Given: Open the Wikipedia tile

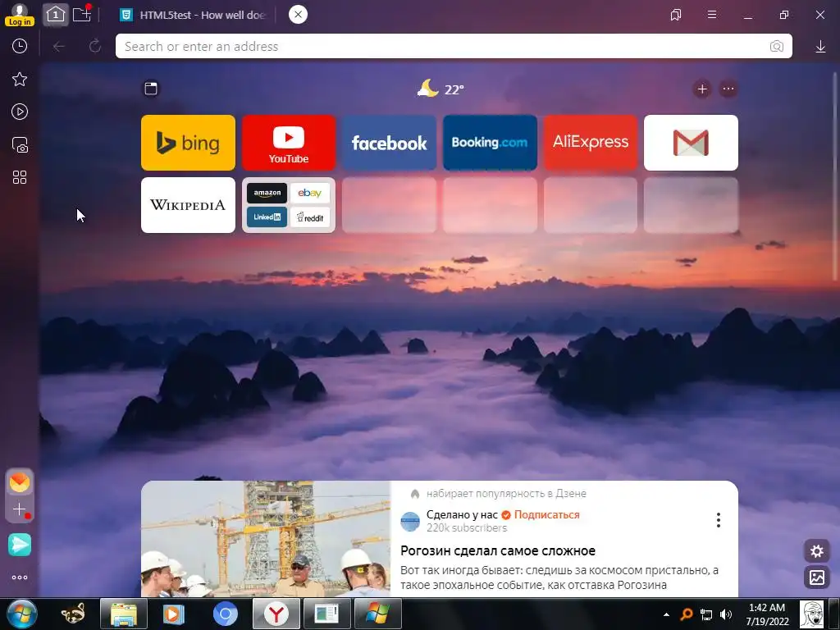Looking at the screenshot, I should point(188,205).
